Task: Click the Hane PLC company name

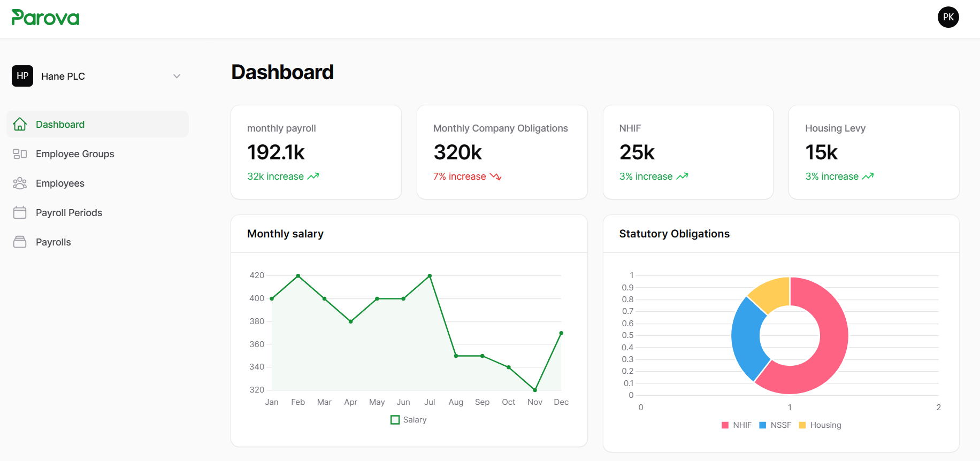Action: click(63, 76)
